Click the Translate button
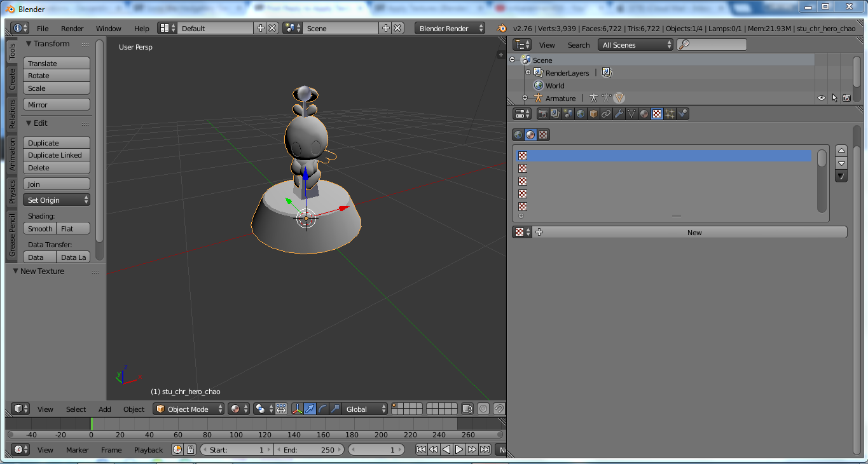Viewport: 868px width, 464px height. 57,63
